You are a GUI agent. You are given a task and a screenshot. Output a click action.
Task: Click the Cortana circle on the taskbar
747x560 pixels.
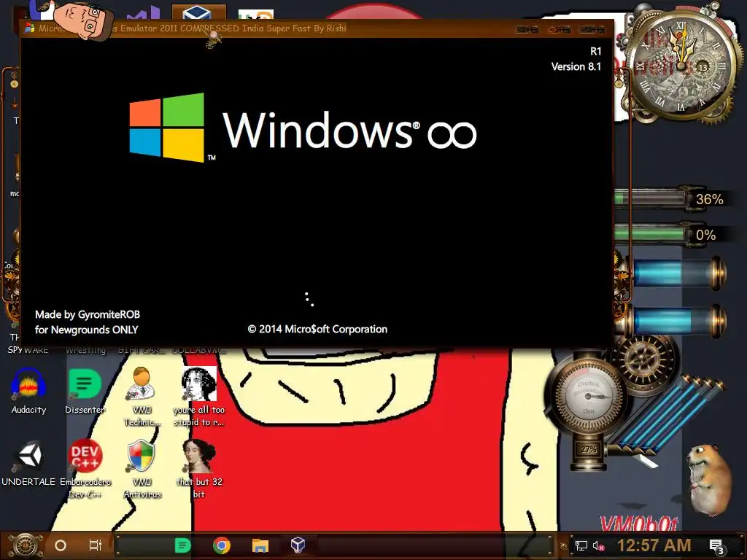coord(61,545)
